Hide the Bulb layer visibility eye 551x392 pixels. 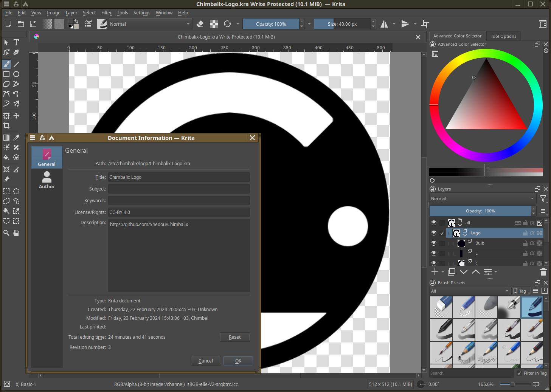coord(434,243)
